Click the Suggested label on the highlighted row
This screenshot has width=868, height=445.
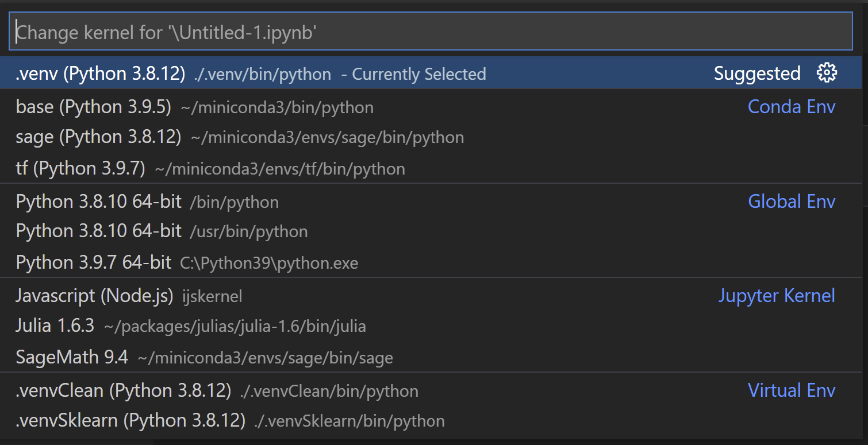click(x=756, y=73)
